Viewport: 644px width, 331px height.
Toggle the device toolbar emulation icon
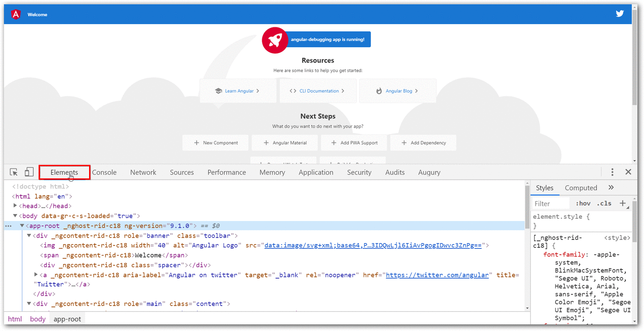coord(29,172)
